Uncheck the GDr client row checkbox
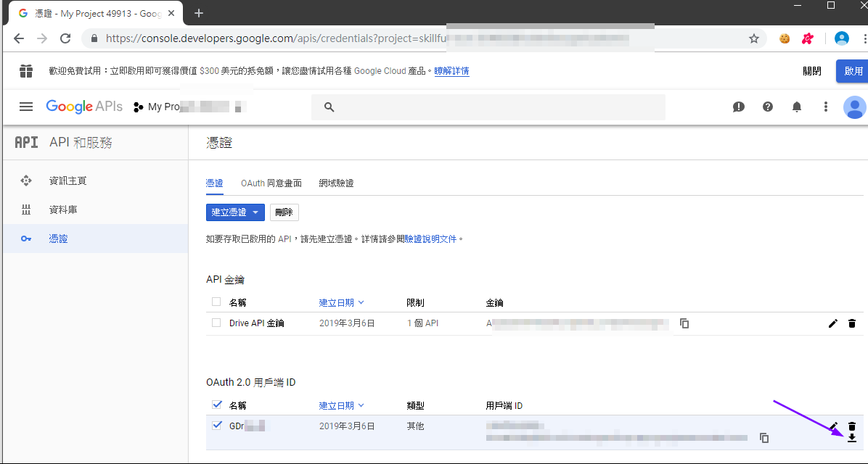 click(217, 426)
